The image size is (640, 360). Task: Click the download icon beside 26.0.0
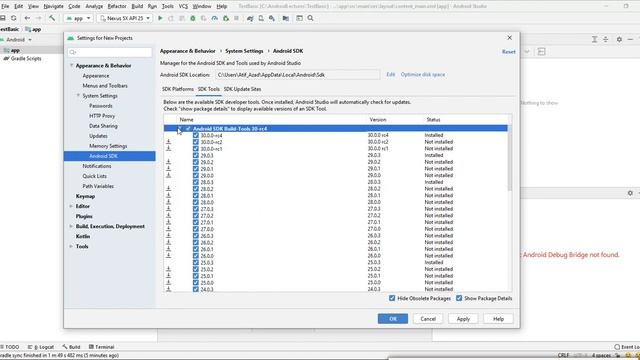[168, 256]
